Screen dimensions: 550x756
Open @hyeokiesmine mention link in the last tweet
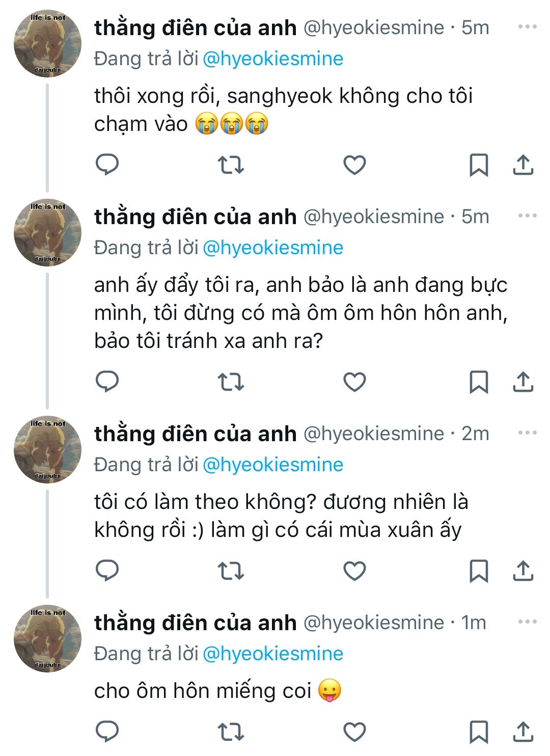273,654
